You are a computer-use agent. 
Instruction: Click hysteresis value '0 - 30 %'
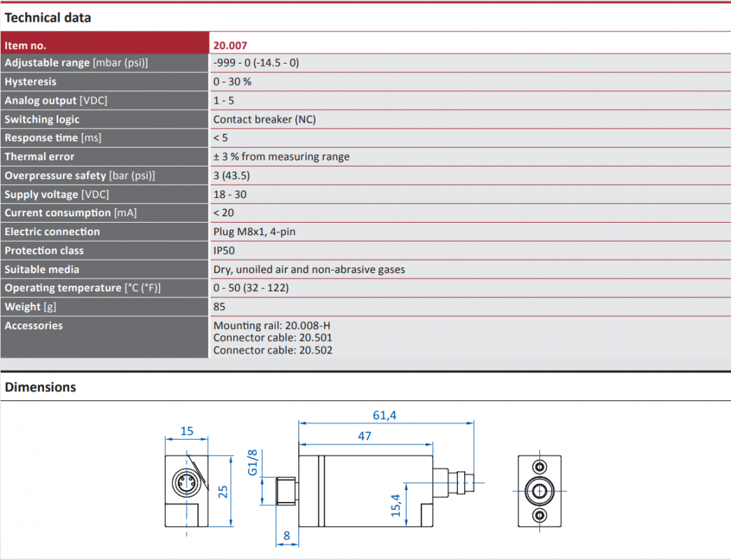232,81
